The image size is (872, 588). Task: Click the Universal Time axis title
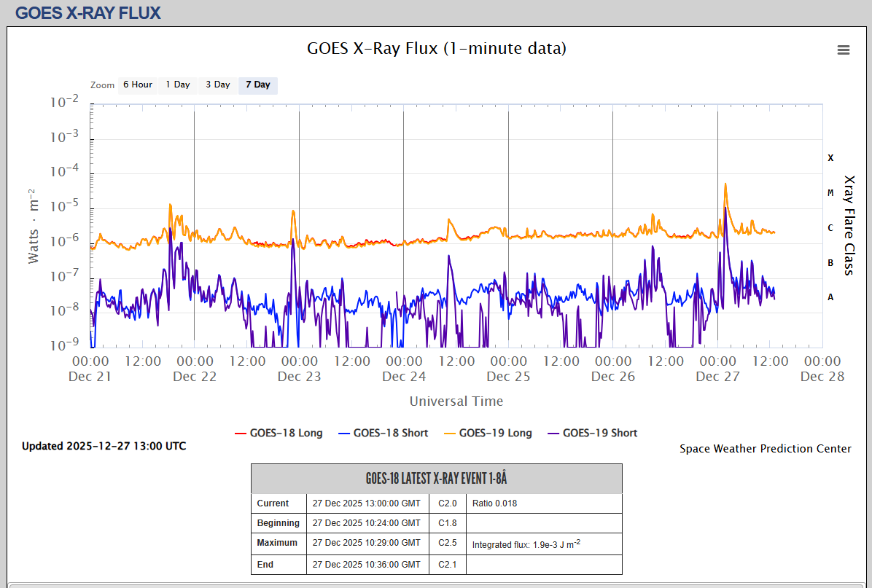pos(456,401)
